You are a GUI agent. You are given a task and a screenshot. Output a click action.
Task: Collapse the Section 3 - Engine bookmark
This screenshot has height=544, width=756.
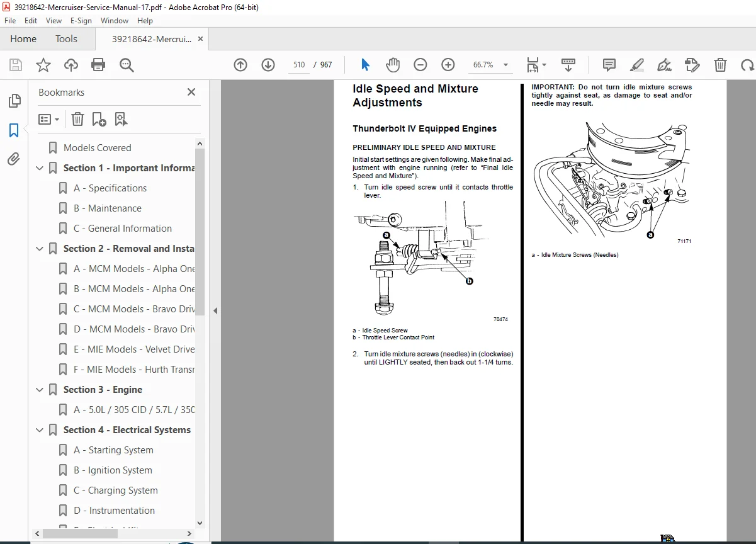pyautogui.click(x=40, y=390)
